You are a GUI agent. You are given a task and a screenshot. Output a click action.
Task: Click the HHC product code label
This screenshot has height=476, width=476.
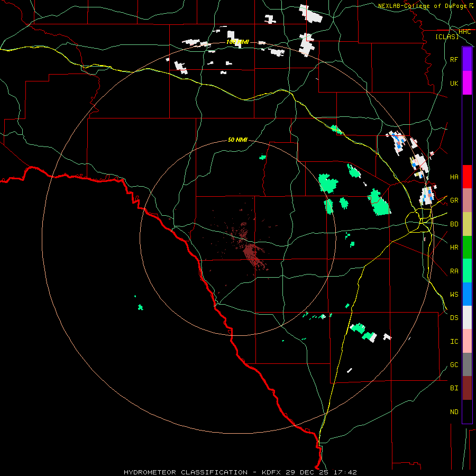click(464, 32)
